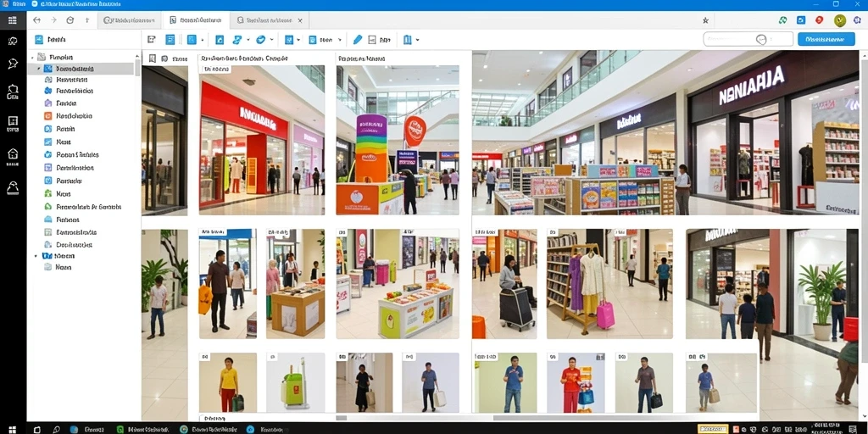Click the up arrow navigation icon

tap(87, 20)
